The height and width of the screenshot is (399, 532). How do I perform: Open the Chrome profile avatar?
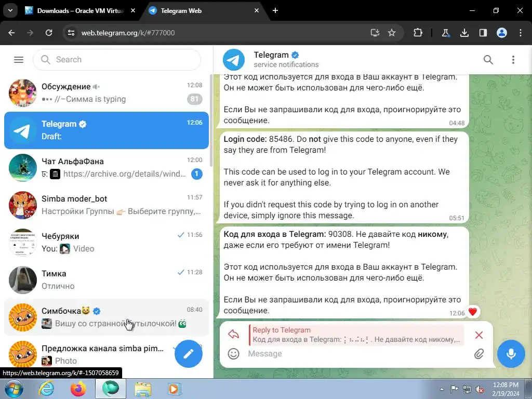click(502, 33)
